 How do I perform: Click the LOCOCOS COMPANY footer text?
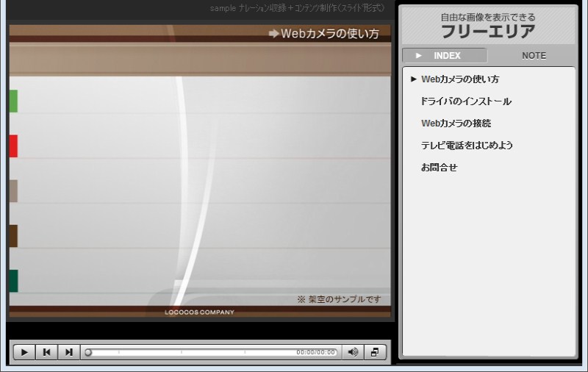199,312
